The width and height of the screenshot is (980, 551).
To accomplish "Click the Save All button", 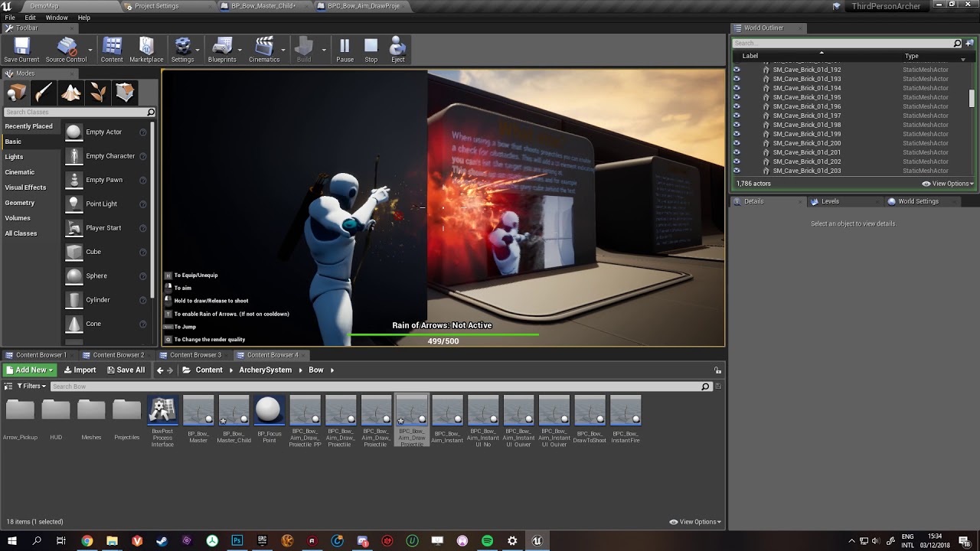I will pos(126,370).
